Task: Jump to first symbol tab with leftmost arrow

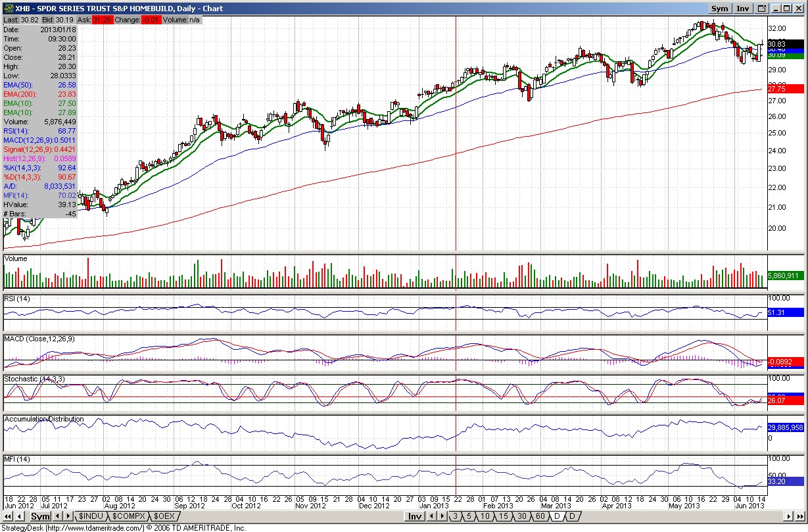Action: point(7,516)
